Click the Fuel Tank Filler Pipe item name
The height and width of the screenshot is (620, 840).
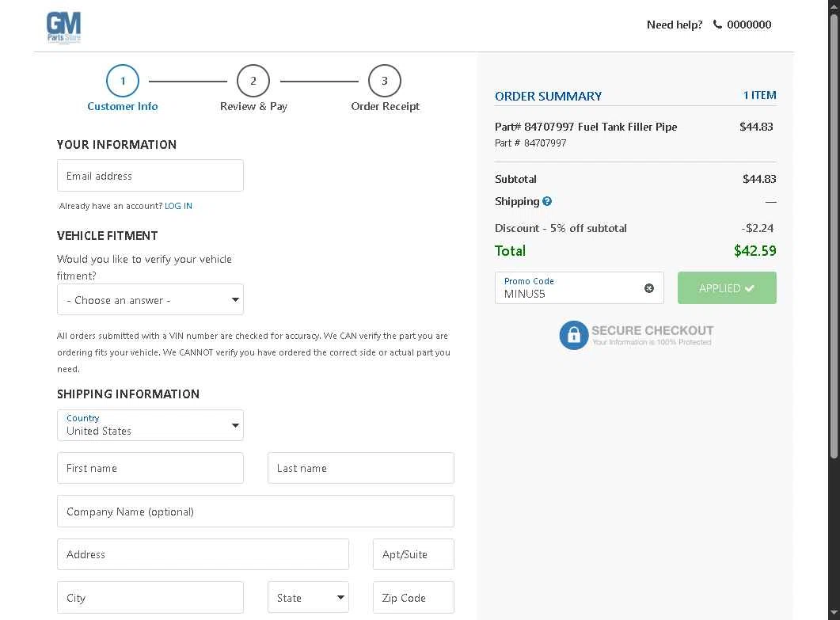pyautogui.click(x=586, y=127)
